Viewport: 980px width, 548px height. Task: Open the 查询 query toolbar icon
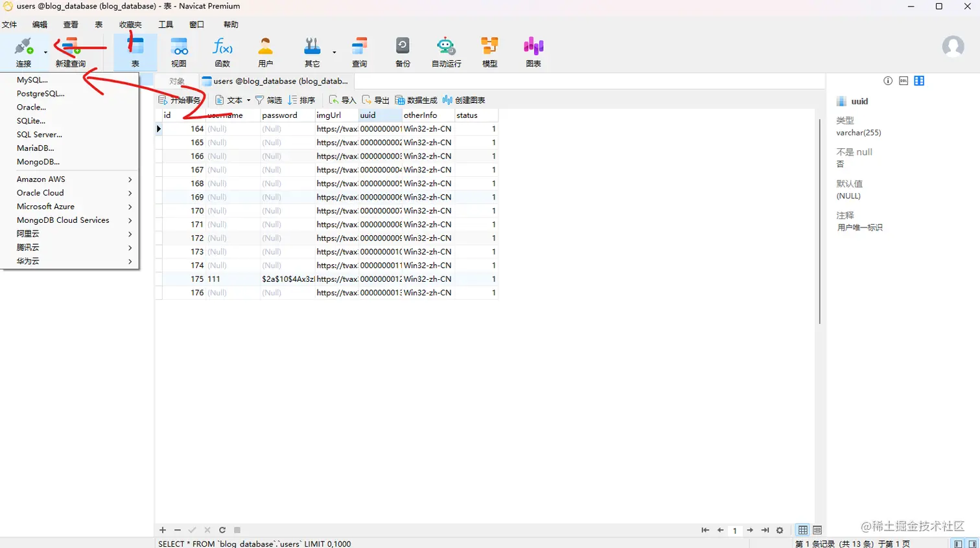(x=360, y=52)
